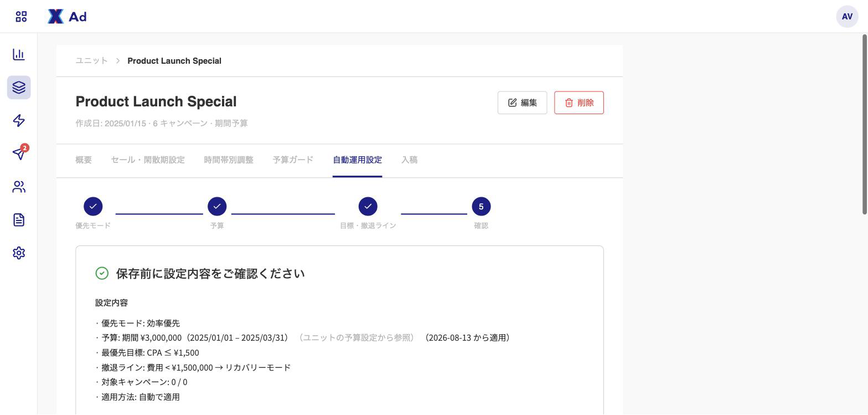Click the page vertical scrollbar thumb

click(x=865, y=124)
